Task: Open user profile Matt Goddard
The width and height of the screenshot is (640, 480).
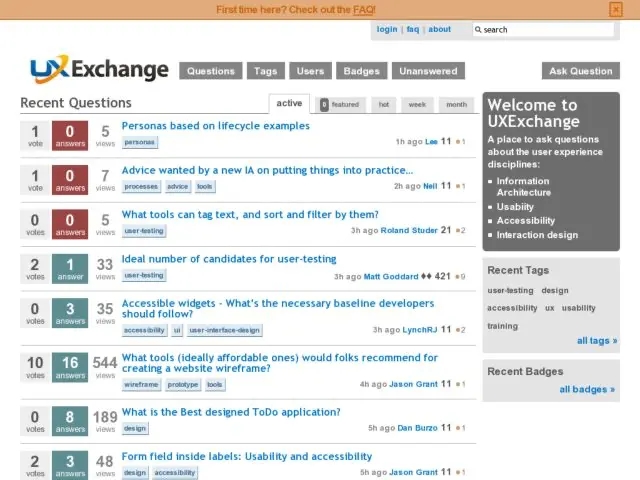Action: [x=391, y=277]
